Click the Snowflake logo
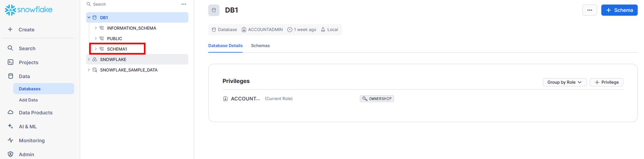Viewport: 644px width, 159px height. click(x=28, y=10)
